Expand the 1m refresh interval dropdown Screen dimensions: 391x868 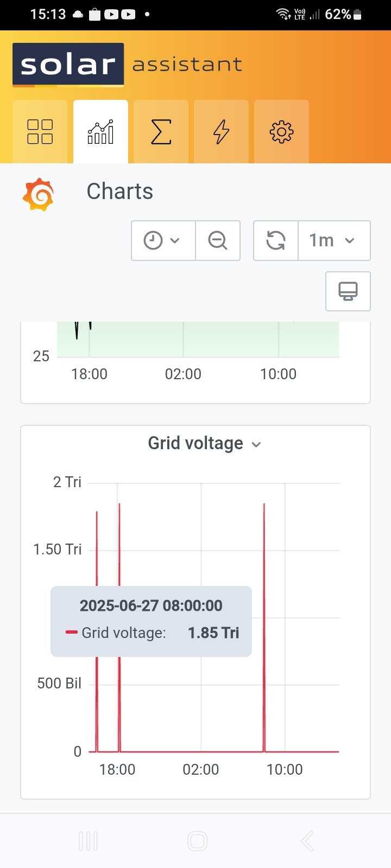[x=334, y=240]
